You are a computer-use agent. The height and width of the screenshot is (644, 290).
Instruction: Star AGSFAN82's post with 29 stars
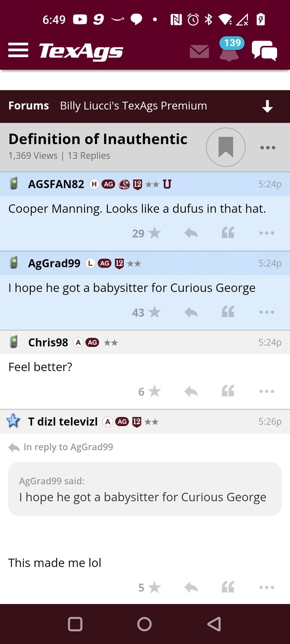[x=154, y=233]
